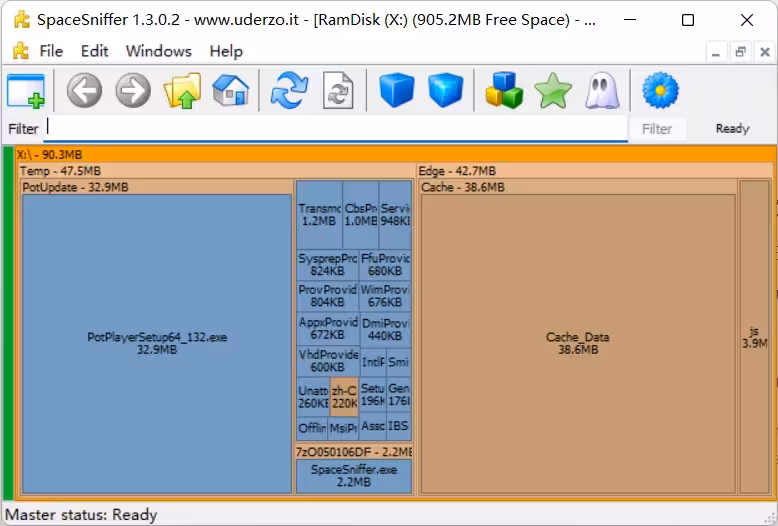The height and width of the screenshot is (526, 778).
Task: Select the PotUpdate - 32.9MB folder header
Action: point(157,187)
